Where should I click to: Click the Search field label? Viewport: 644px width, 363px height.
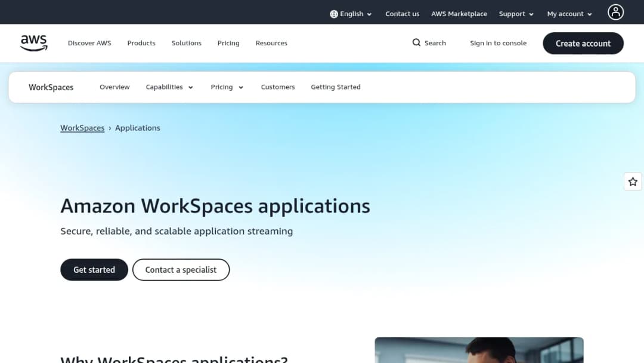[435, 43]
